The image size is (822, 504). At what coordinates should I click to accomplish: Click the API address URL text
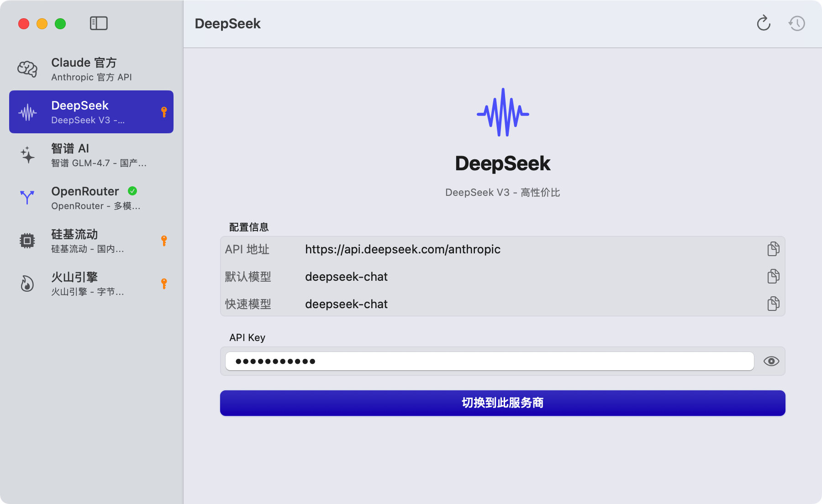tap(402, 249)
